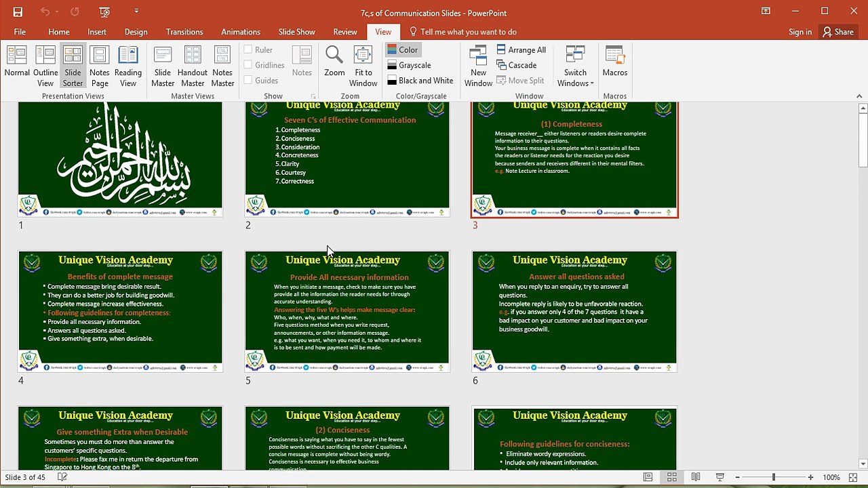
Task: Select slide 4 Benefits of complete message
Action: pyautogui.click(x=120, y=311)
